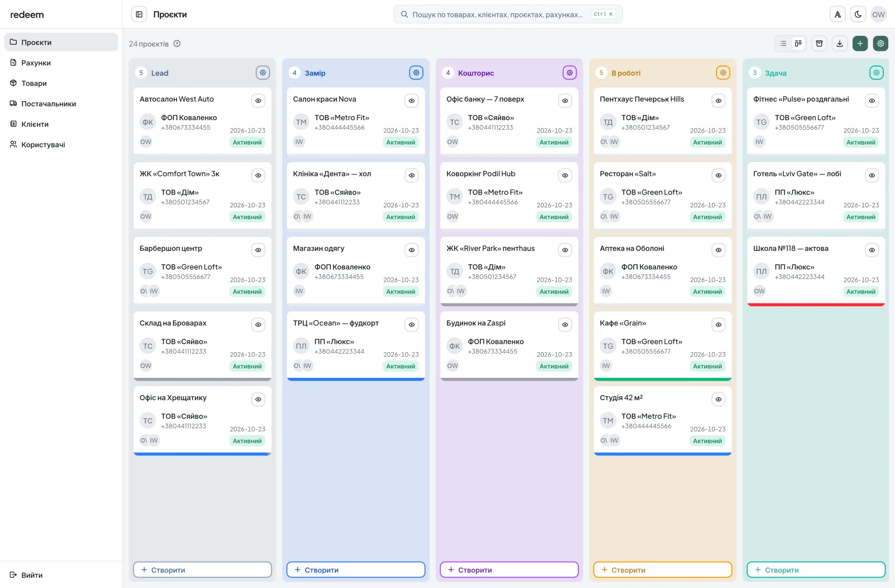895x588 pixels.
Task: Open the Клієнти section
Action: pyautogui.click(x=61, y=124)
